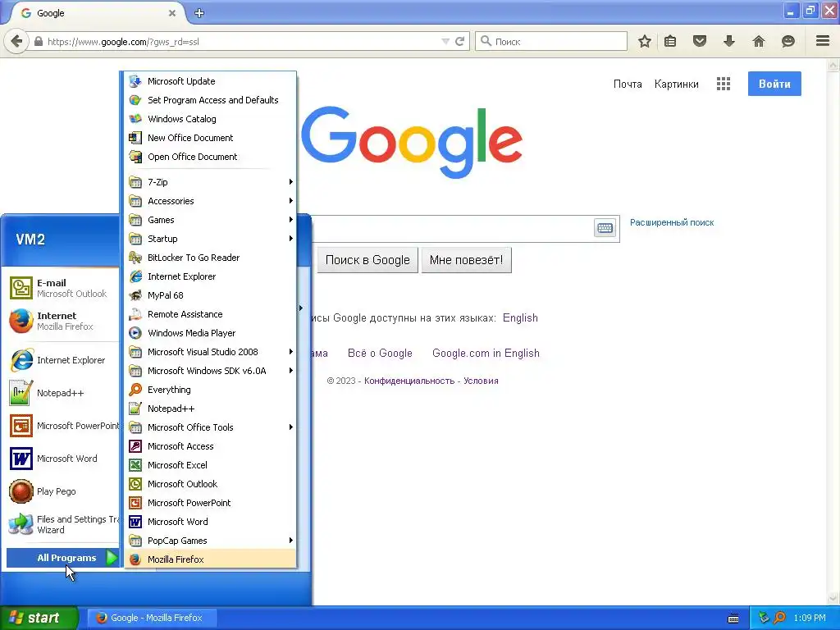
Task: Click the padlock site identity icon
Action: [39, 41]
